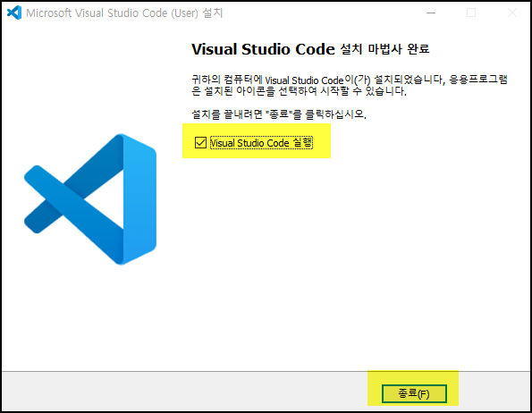Minimize the setup window
The width and height of the screenshot is (532, 413).
click(431, 13)
